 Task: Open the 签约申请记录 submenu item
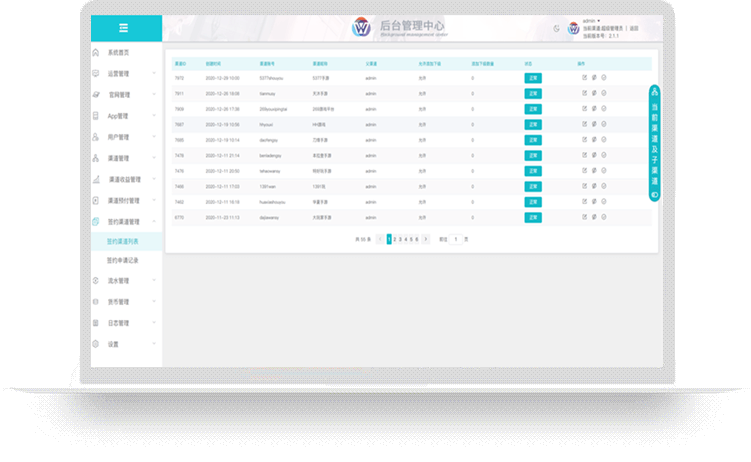tap(123, 259)
